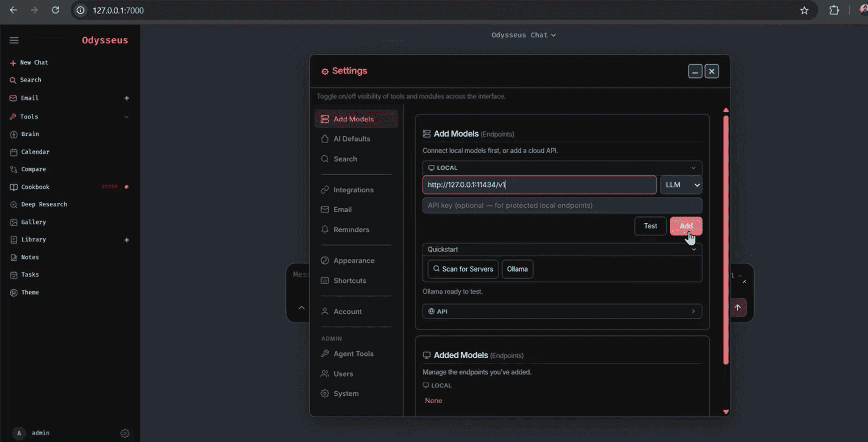The width and height of the screenshot is (868, 442).
Task: Click the admin user avatar
Action: click(19, 433)
